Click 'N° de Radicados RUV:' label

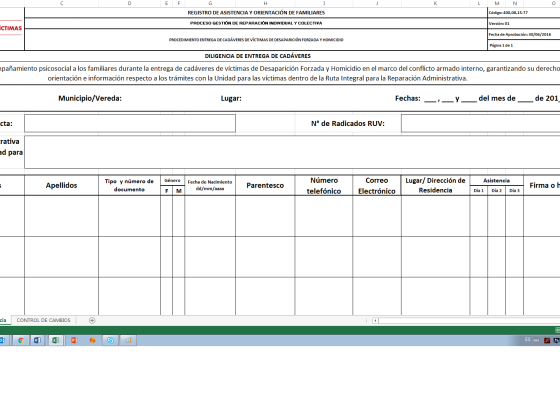click(348, 124)
